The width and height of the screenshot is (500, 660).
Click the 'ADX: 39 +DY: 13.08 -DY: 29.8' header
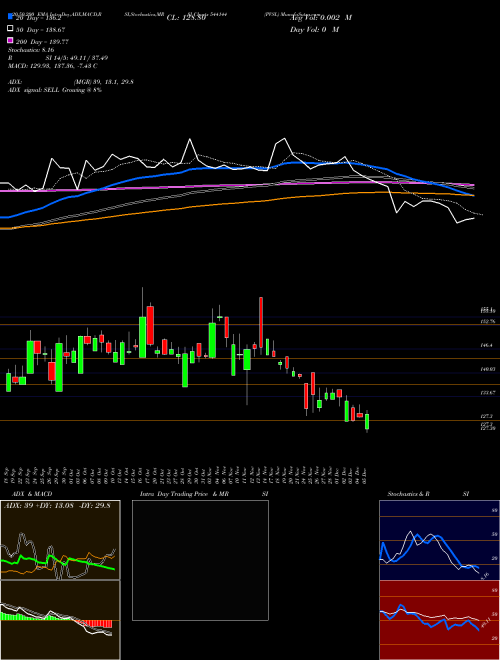pos(57,506)
